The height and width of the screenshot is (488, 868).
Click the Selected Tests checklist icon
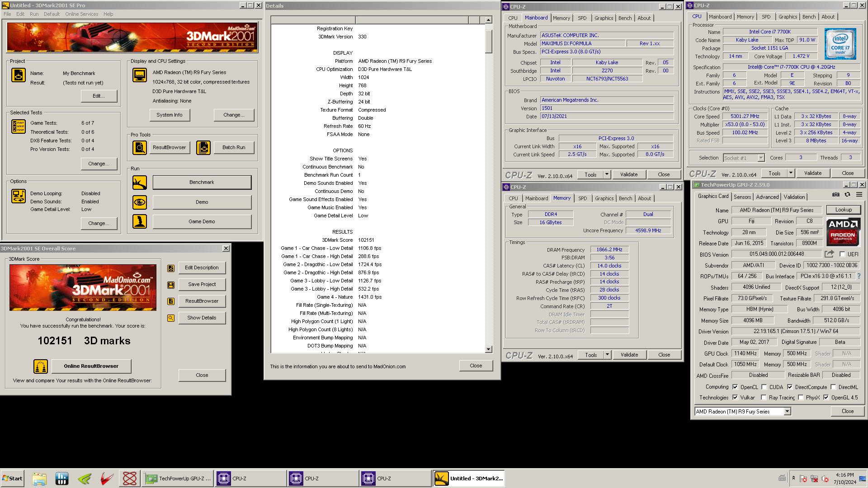click(x=19, y=127)
